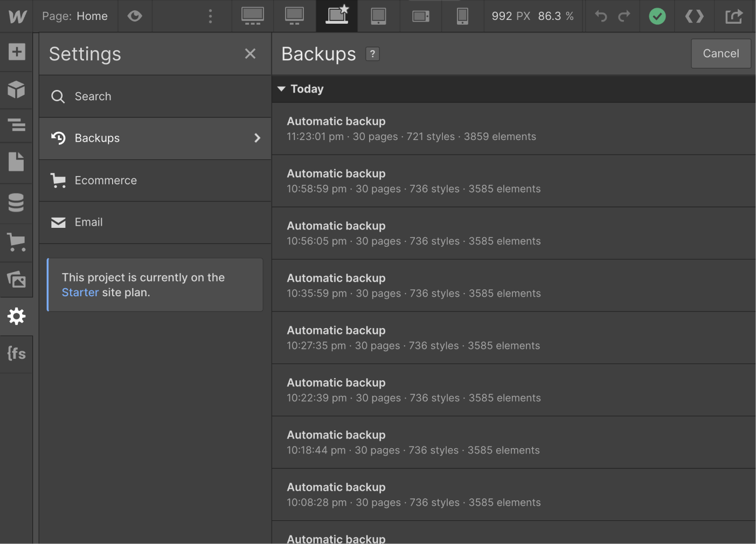This screenshot has width=756, height=544.
Task: Switch to mobile portrait breakpoint
Action: coord(462,16)
